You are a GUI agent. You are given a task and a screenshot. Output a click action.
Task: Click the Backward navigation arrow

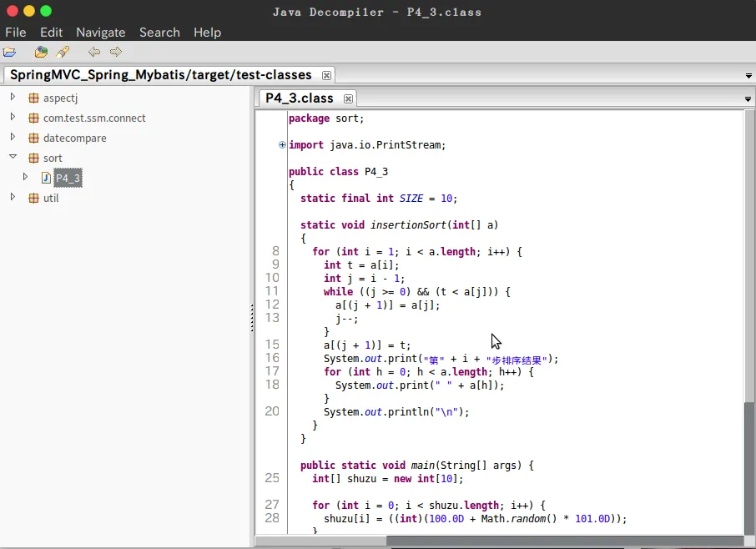(94, 52)
